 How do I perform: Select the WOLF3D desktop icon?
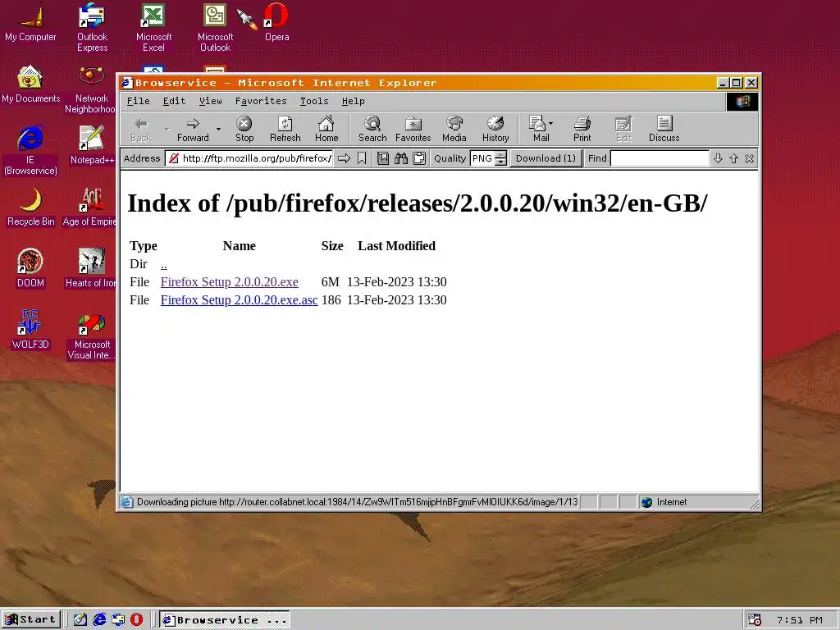(x=30, y=330)
